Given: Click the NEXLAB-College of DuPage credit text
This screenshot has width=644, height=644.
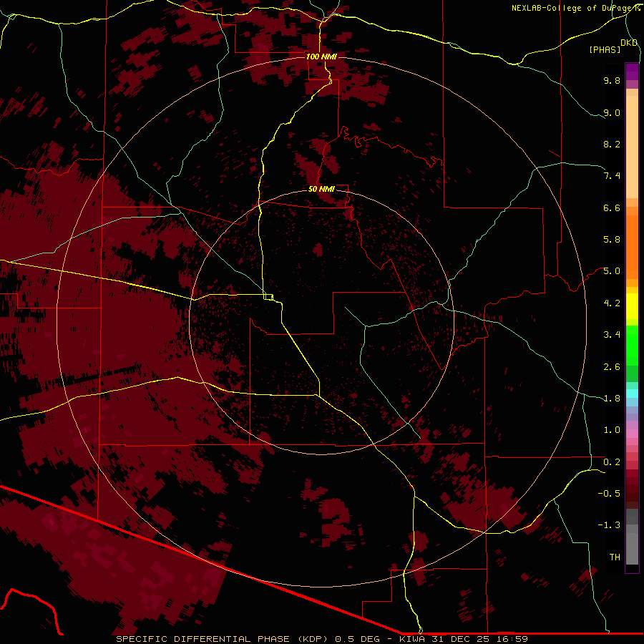Looking at the screenshot, I should (x=575, y=8).
